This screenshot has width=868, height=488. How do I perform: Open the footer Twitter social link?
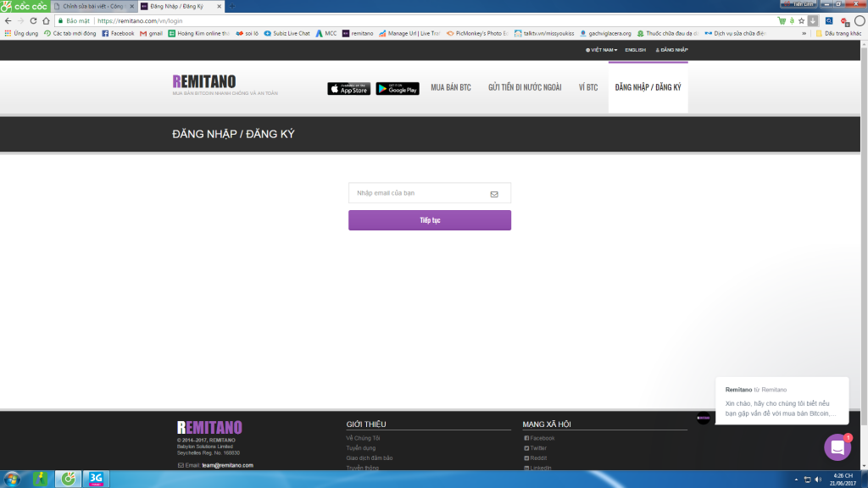536,448
